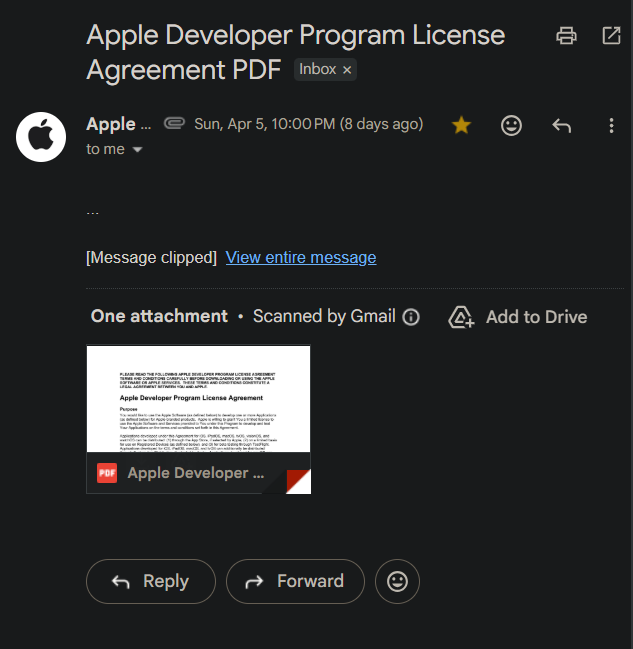Show Scanned by Gmail info icon
Screen dimensions: 633x649
(411, 317)
